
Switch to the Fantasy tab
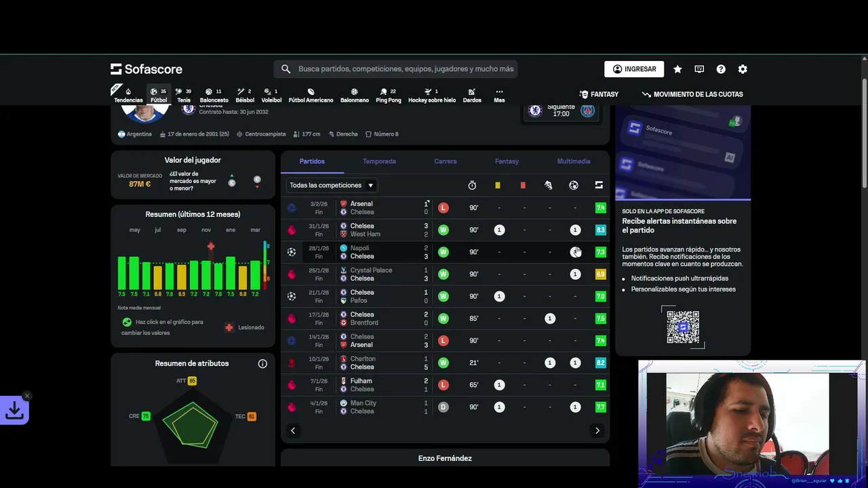pos(507,161)
